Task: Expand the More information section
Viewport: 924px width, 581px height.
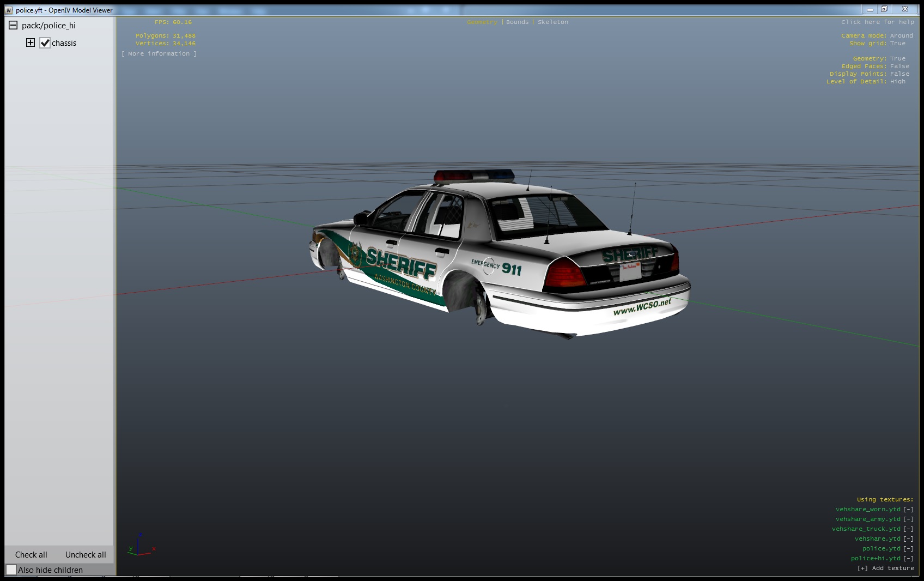Action: pos(159,54)
